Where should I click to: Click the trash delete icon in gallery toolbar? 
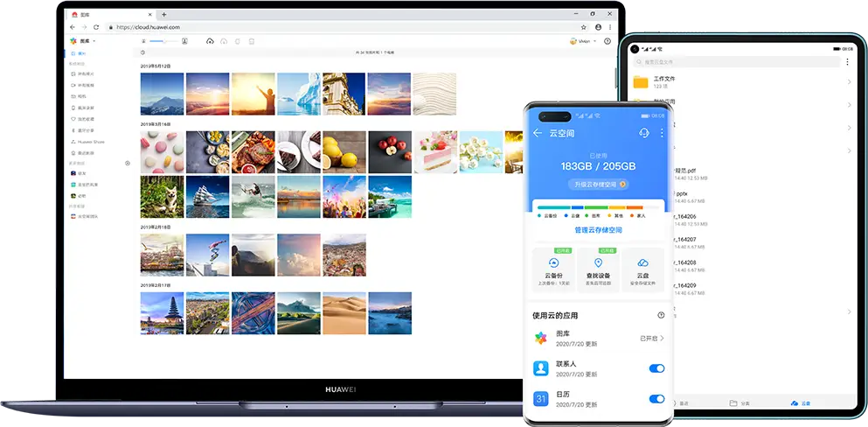pos(252,41)
